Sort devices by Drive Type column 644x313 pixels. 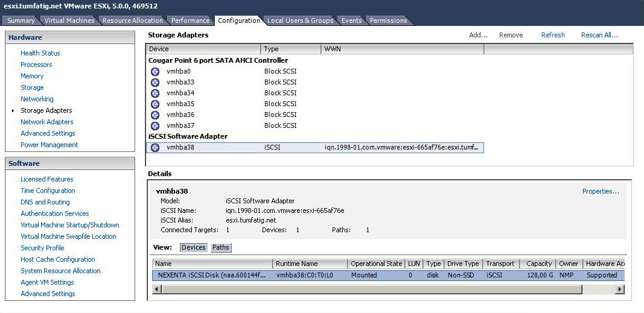click(463, 264)
